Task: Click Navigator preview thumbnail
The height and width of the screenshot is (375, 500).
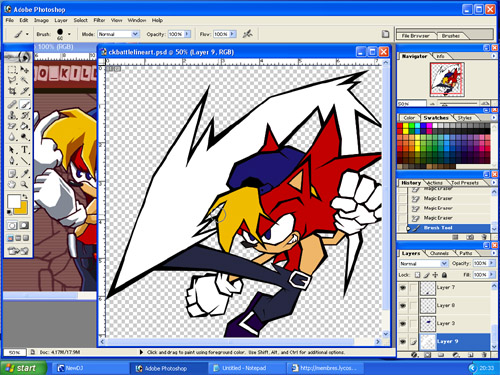Action: [x=447, y=79]
